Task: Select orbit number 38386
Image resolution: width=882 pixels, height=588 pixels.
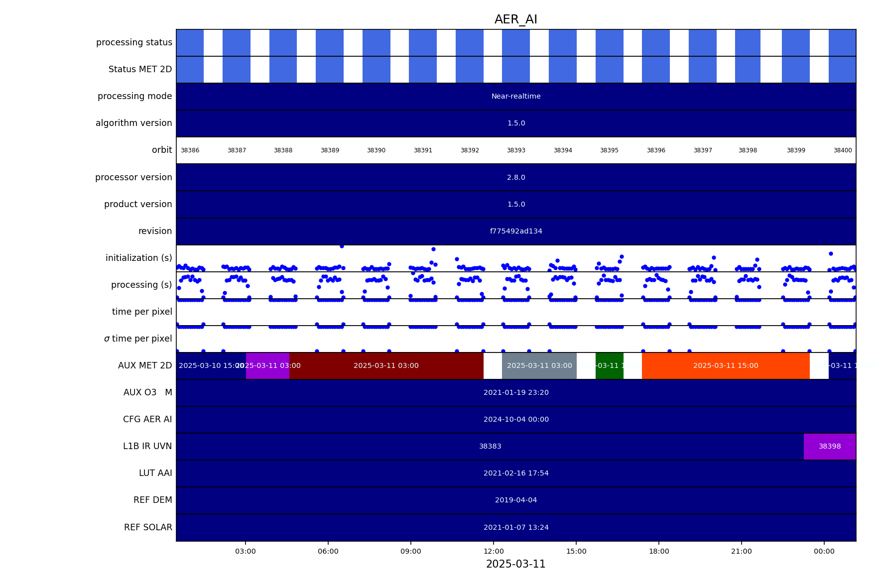Action: tap(190, 150)
